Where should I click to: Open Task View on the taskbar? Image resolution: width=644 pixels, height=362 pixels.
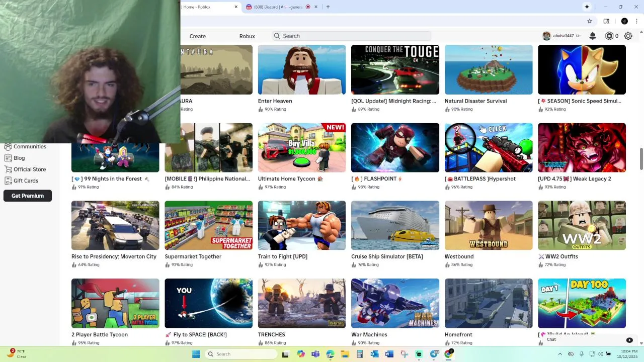click(x=285, y=354)
